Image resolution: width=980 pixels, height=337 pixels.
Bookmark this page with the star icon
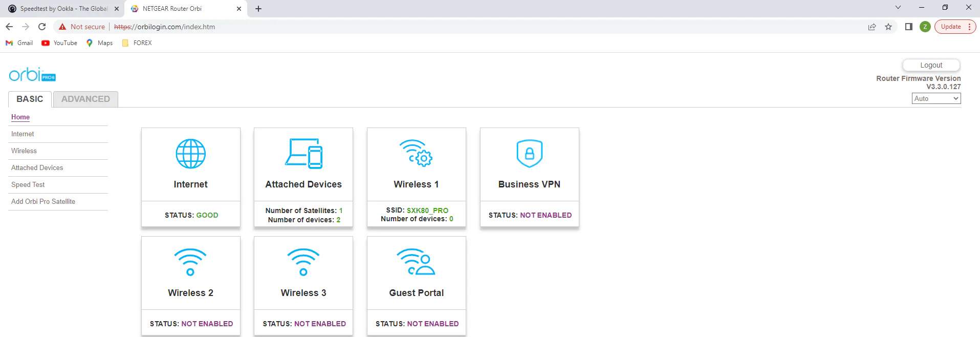[888, 27]
